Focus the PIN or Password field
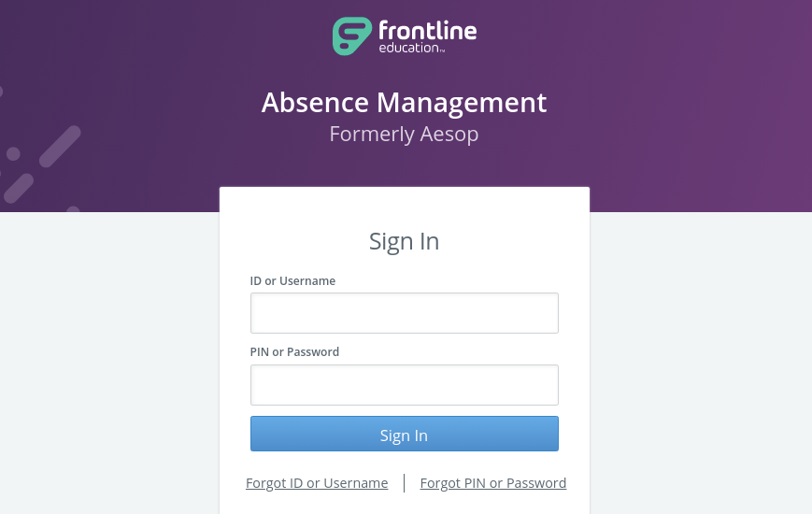The image size is (812, 514). tap(405, 385)
